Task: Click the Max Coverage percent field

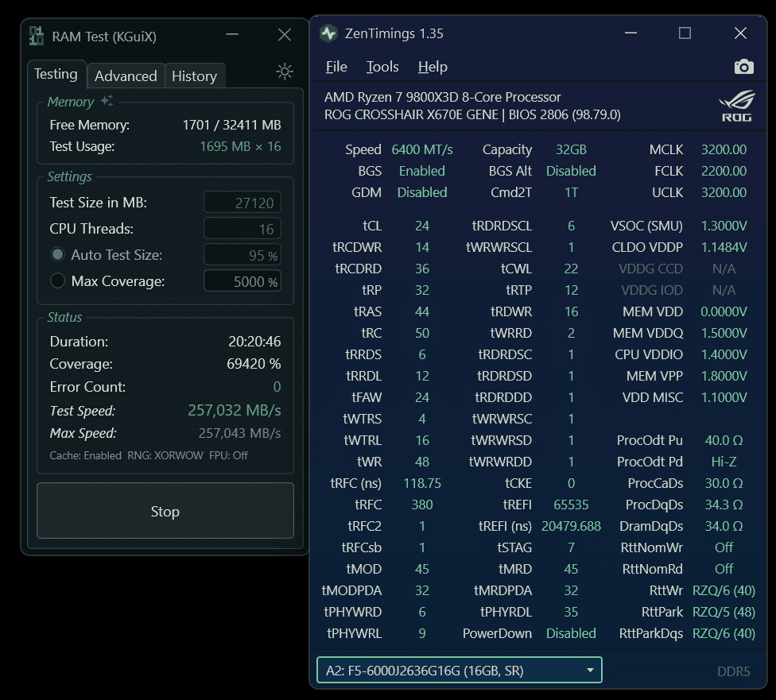Action: tap(242, 281)
